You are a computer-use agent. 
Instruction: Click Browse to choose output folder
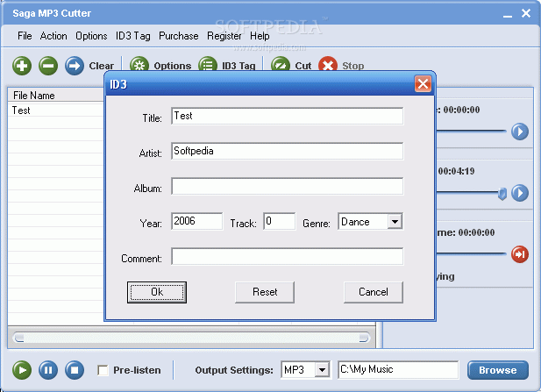(x=498, y=370)
